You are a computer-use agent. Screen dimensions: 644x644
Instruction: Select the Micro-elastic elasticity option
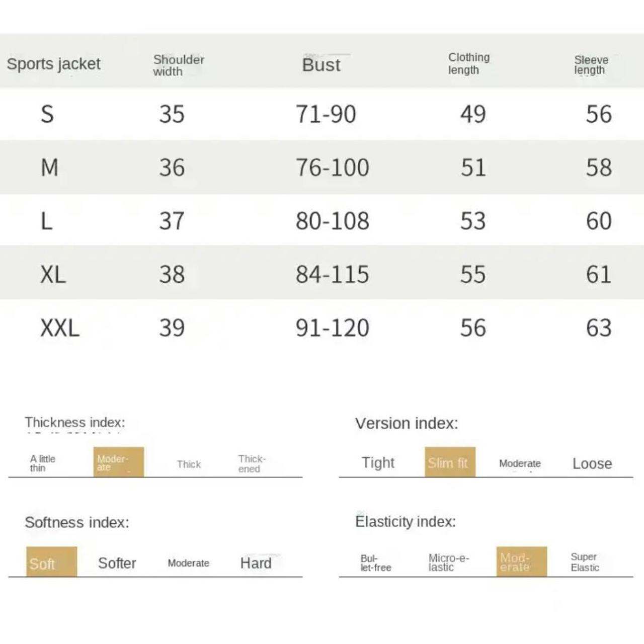[x=448, y=562]
